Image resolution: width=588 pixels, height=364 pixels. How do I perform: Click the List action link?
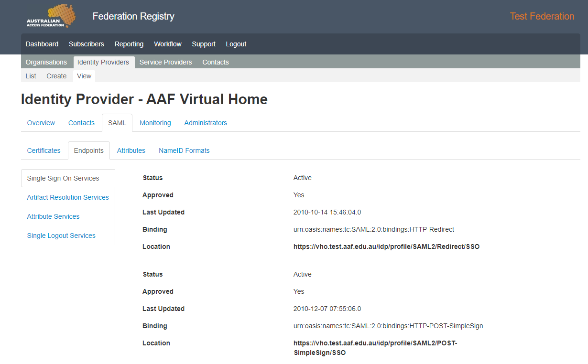pyautogui.click(x=31, y=76)
